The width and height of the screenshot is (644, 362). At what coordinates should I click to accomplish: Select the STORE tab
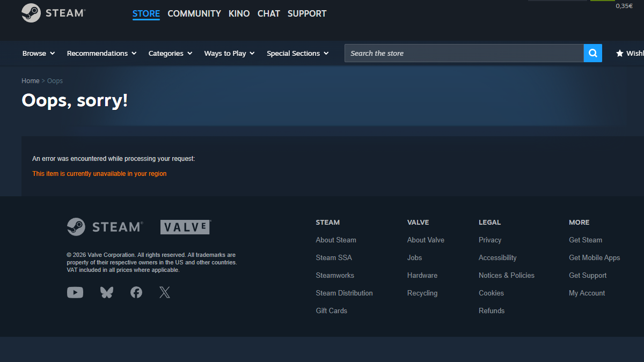(x=146, y=13)
